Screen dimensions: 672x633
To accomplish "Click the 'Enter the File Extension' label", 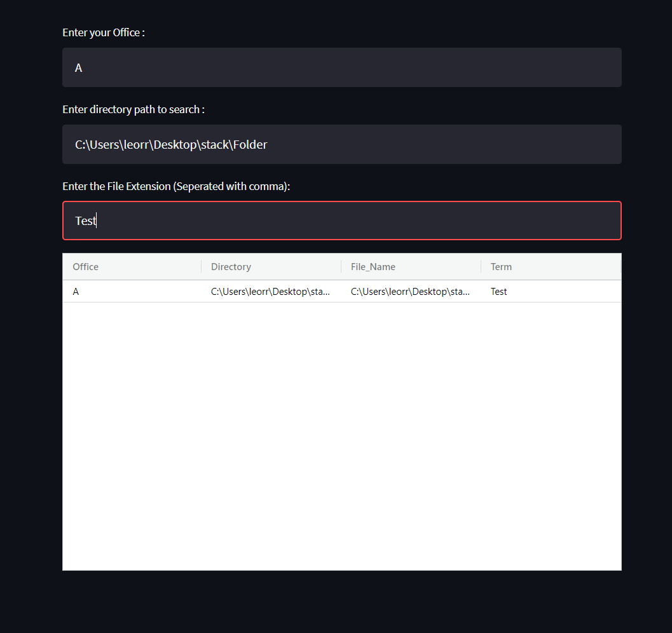I will tap(176, 186).
